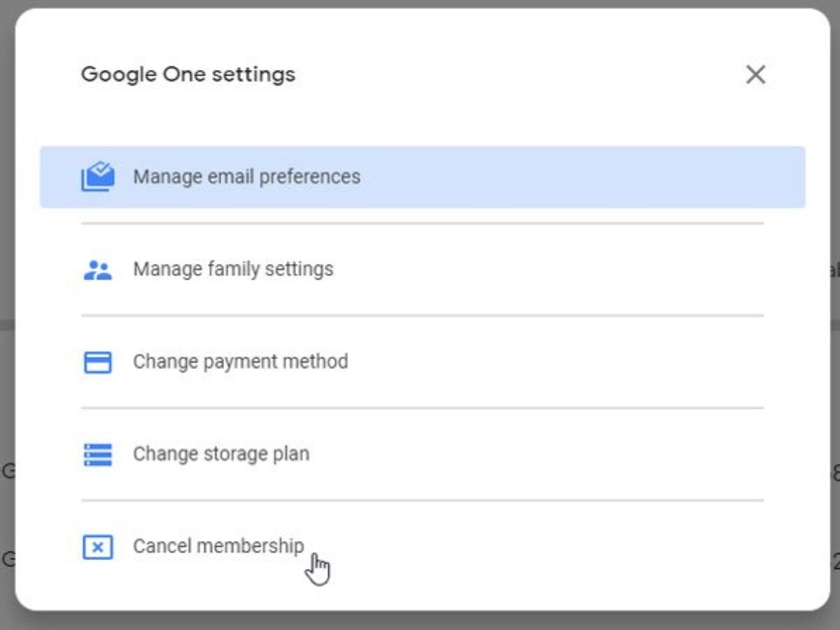Viewport: 840px width, 630px height.
Task: Click empty space right of Change payment method
Action: click(560, 362)
